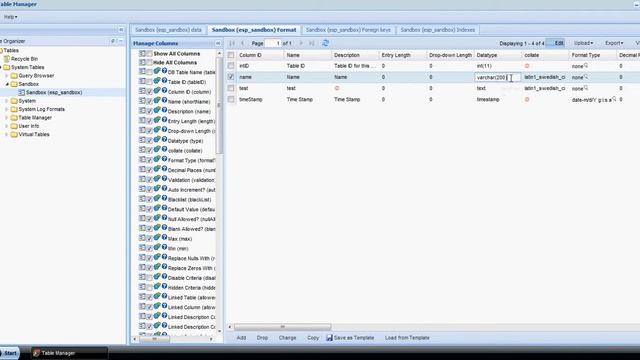Image resolution: width=640 pixels, height=360 pixels.
Task: Go to the previous page arrow
Action: (x=242, y=43)
